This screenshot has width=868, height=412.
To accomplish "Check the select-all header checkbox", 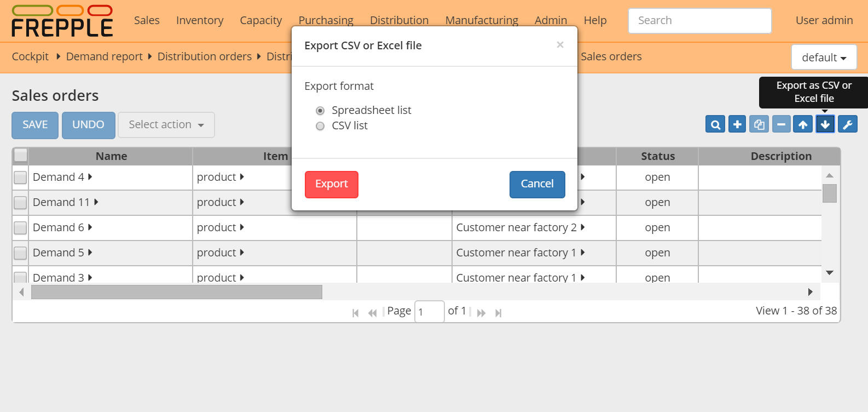I will (x=21, y=156).
